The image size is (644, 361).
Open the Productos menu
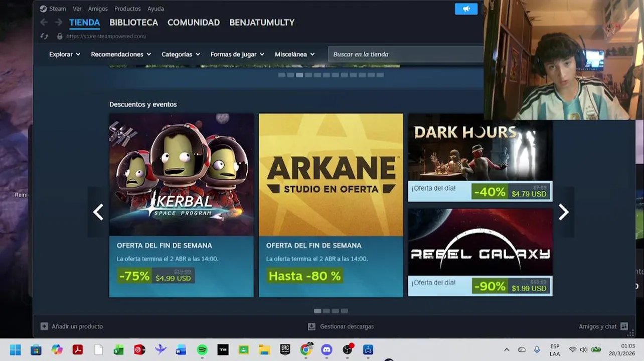(x=127, y=9)
